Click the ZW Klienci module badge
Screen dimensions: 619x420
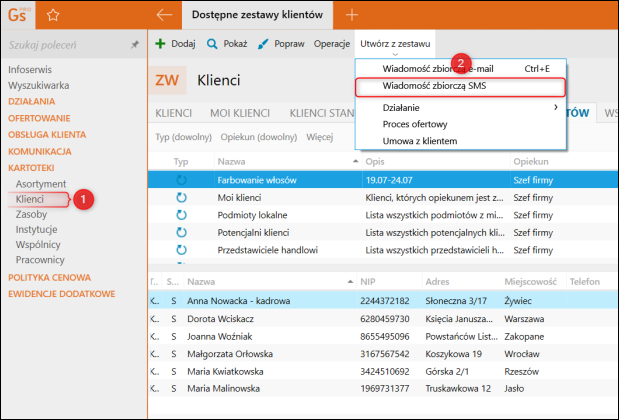pos(170,80)
